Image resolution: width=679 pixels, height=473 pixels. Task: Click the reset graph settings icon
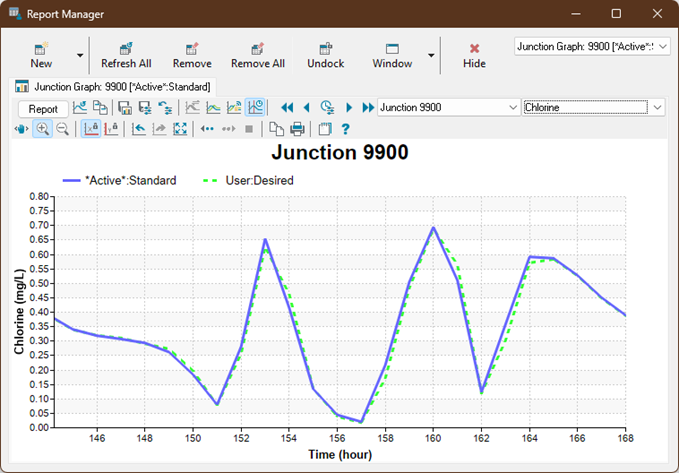click(165, 107)
